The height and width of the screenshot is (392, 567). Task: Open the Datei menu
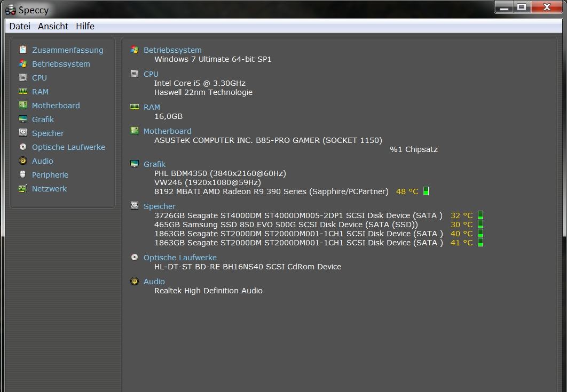(20, 26)
